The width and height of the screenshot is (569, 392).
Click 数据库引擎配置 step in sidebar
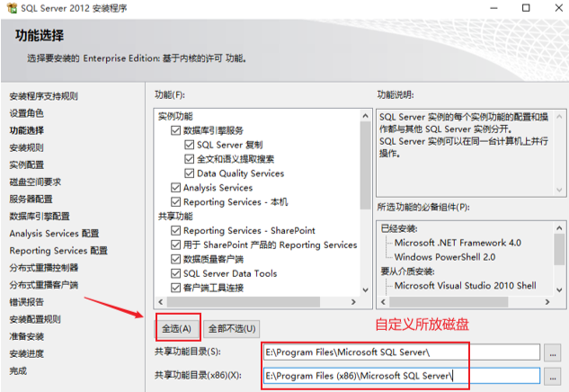click(40, 217)
